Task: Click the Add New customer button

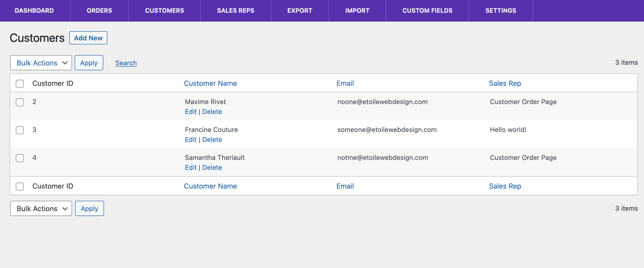Action: [x=88, y=38]
